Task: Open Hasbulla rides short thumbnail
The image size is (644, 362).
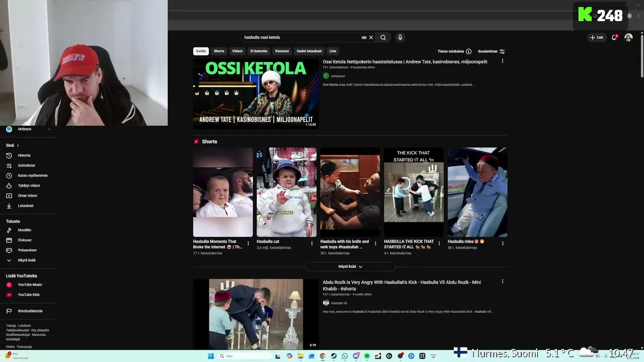Action: [477, 192]
